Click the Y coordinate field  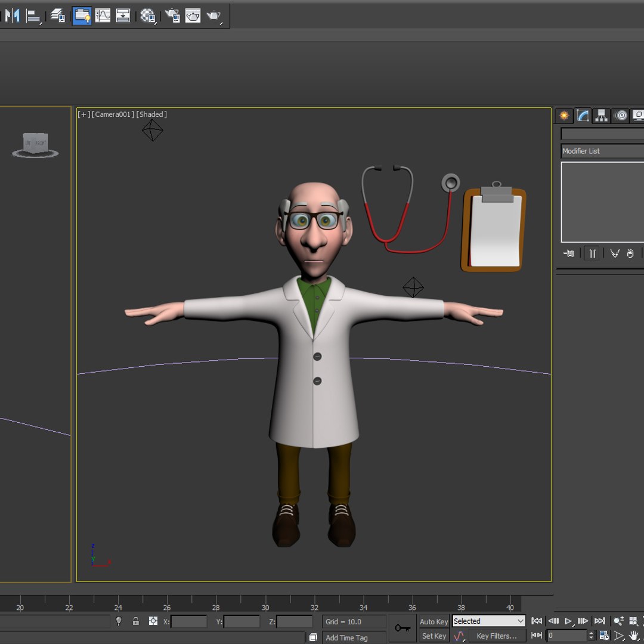[241, 621]
